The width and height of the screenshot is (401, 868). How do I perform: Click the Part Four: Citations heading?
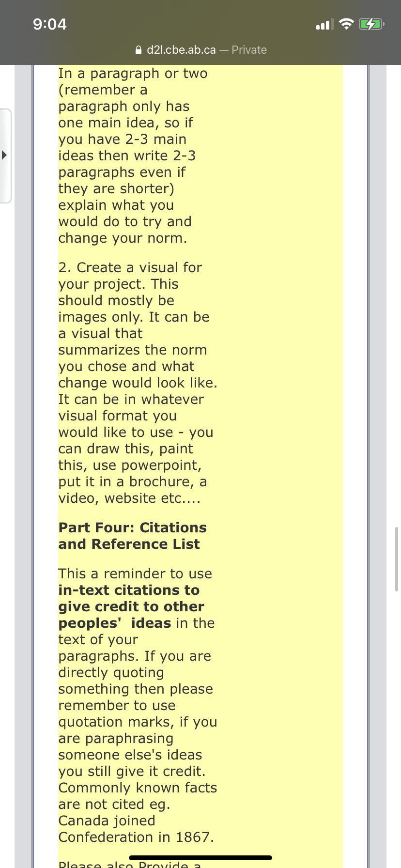(133, 536)
